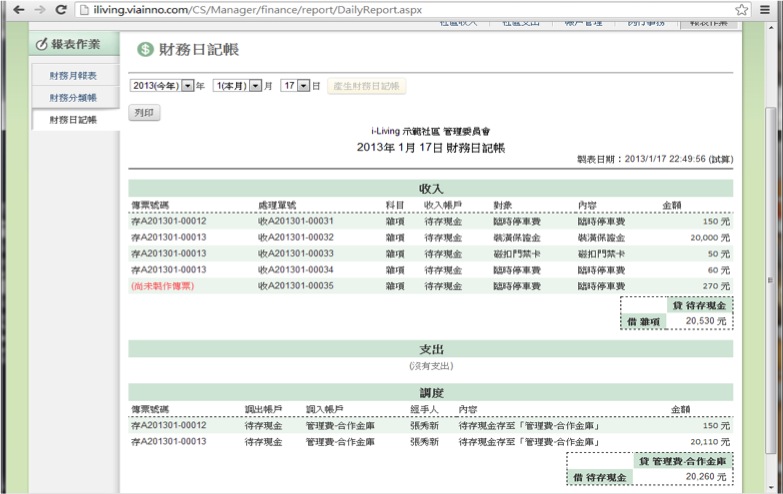Click 磁扣門禁卡 in the 內容 column

click(601, 254)
